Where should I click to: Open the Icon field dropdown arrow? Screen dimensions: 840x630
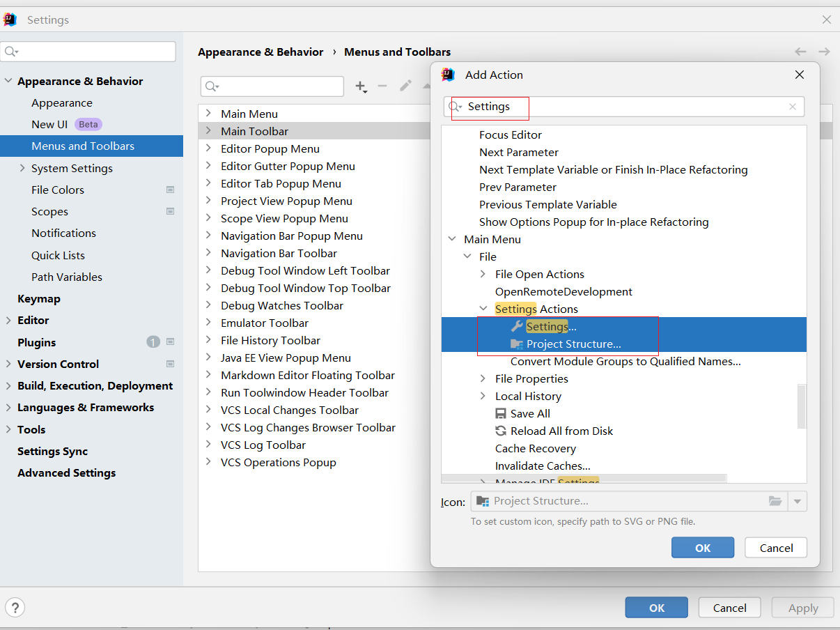click(x=798, y=500)
